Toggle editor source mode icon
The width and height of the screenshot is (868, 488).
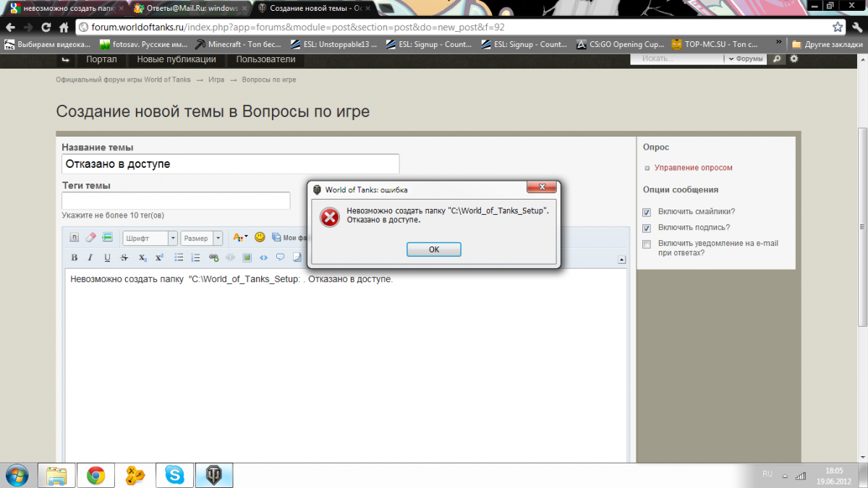[x=75, y=237]
